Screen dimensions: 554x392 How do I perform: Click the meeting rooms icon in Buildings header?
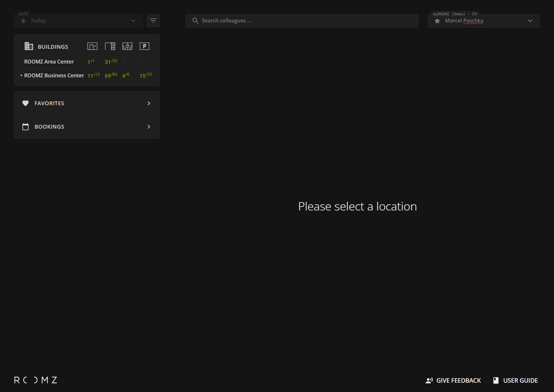[92, 47]
